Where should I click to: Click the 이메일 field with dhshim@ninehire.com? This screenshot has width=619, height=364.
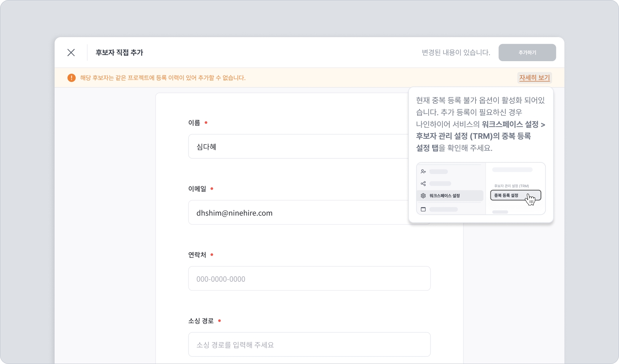pyautogui.click(x=299, y=213)
